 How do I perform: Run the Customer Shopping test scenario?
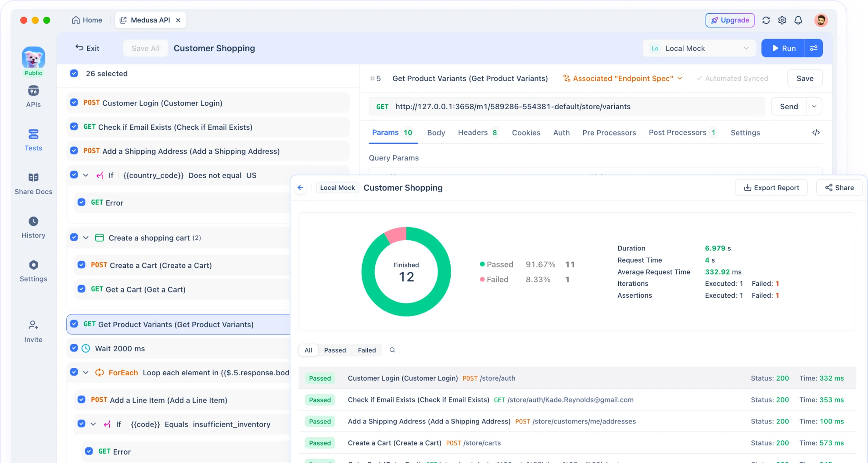tap(783, 48)
